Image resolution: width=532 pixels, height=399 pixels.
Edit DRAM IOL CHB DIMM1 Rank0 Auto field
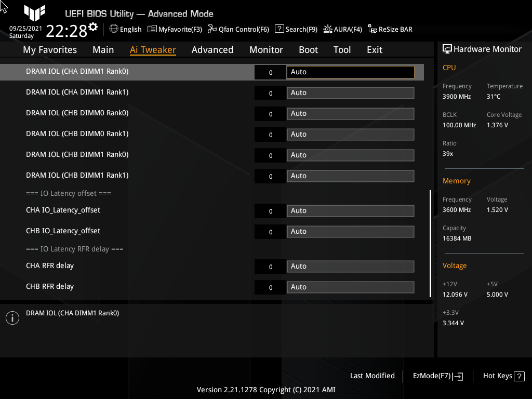[351, 155]
